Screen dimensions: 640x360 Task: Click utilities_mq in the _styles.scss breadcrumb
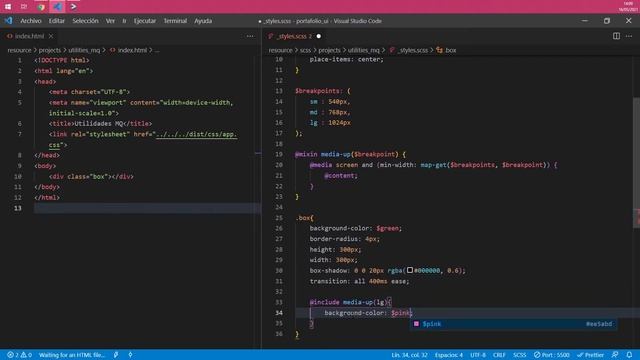pos(364,50)
